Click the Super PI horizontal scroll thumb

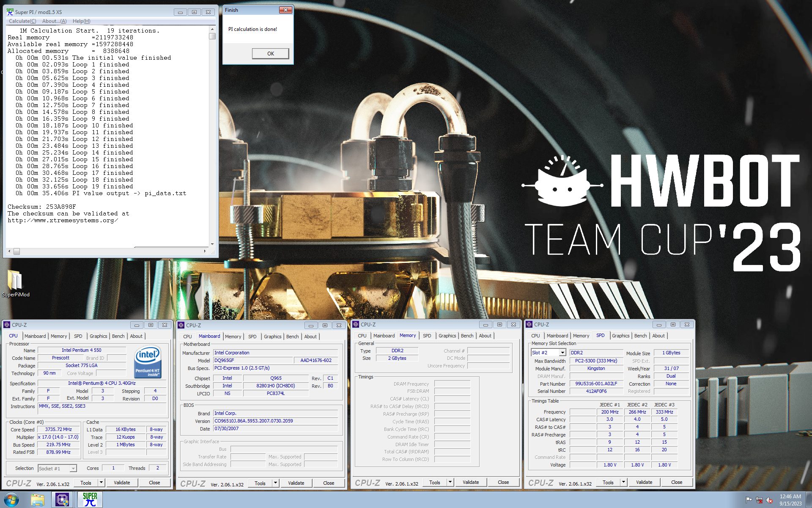coord(16,251)
